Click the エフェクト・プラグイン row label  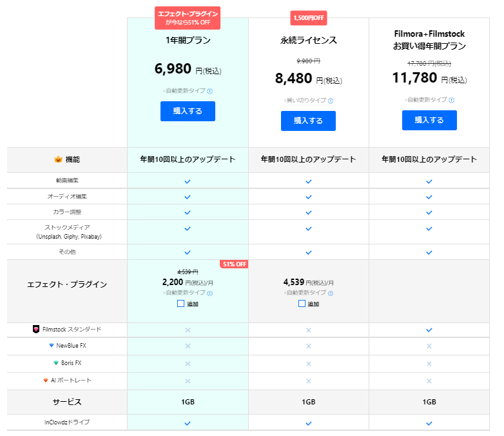(x=67, y=284)
